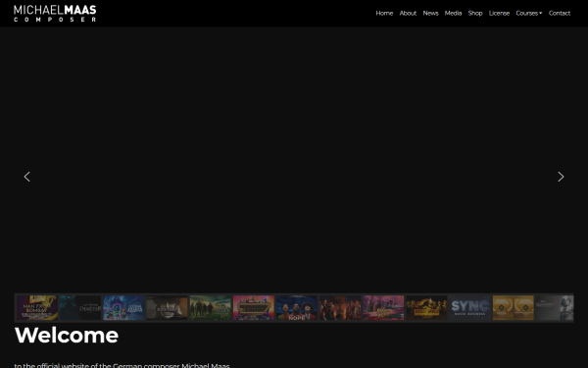The height and width of the screenshot is (368, 588).
Task: Open the Contact page
Action: (560, 13)
